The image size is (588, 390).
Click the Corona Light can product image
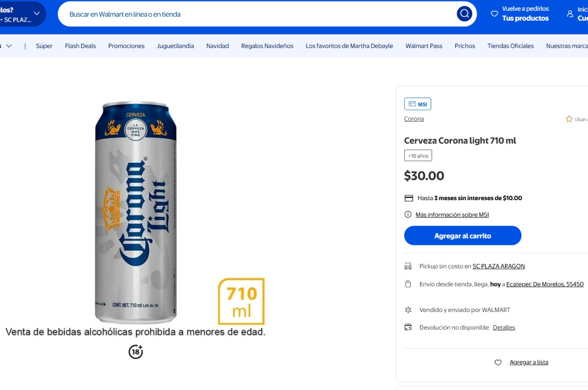coord(136,212)
